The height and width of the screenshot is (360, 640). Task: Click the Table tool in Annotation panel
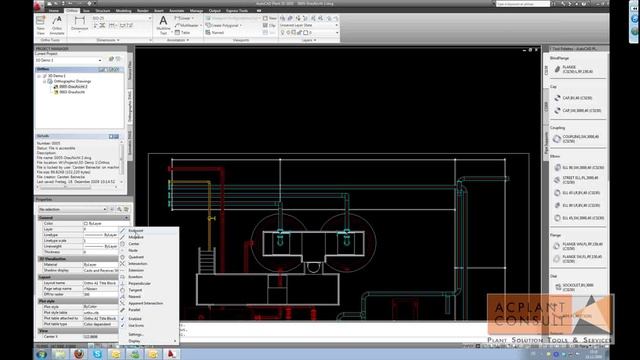182,32
